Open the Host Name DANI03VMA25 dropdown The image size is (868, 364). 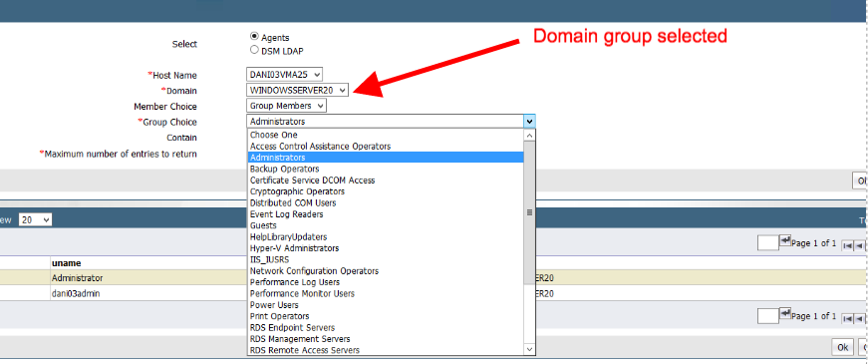[x=284, y=74]
